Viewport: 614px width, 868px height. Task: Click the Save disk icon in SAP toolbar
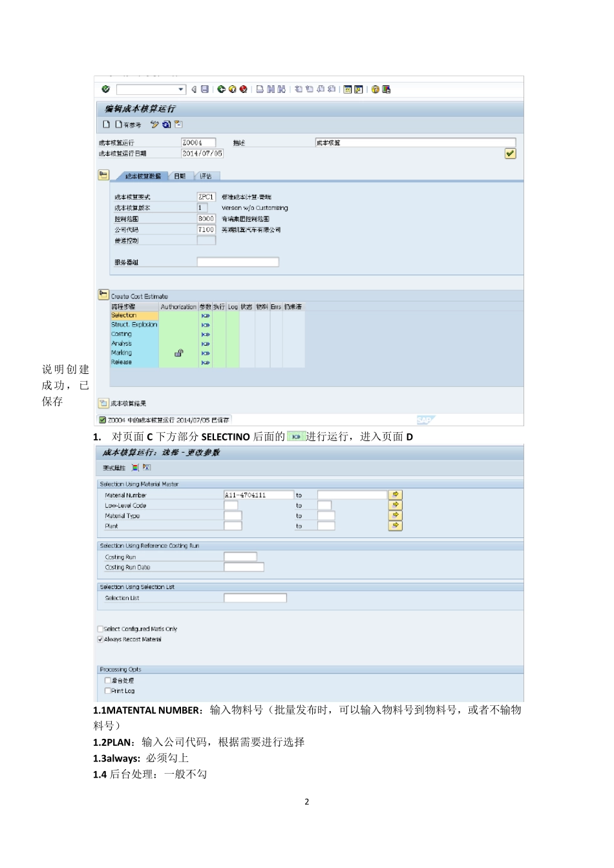coord(205,89)
